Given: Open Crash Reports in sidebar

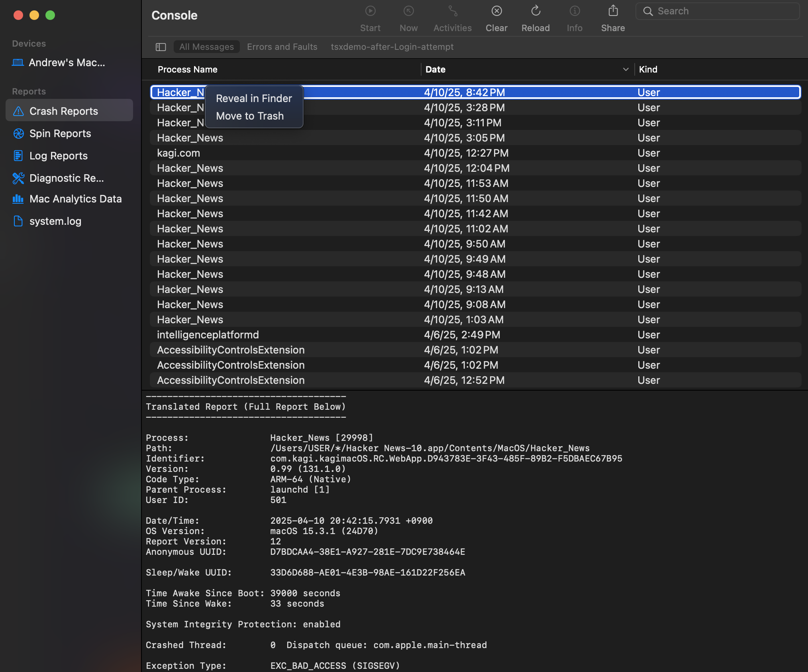Looking at the screenshot, I should [x=69, y=111].
